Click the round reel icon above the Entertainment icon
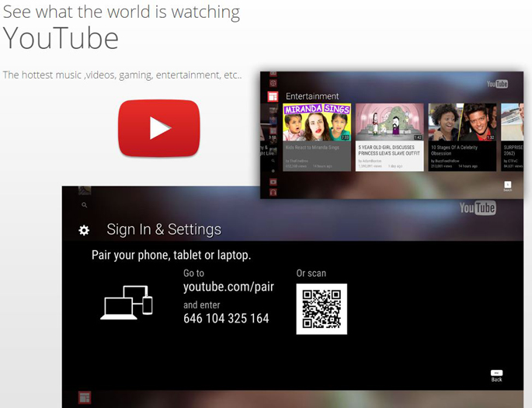The image size is (532, 408). [273, 83]
